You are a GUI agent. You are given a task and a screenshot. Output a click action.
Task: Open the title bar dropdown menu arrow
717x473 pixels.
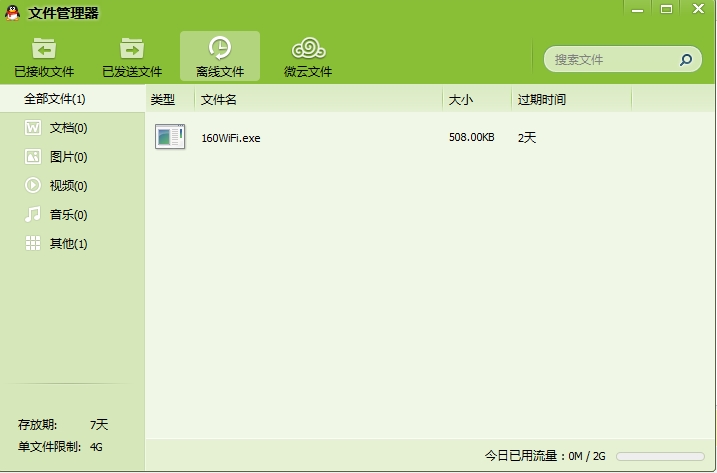638,9
